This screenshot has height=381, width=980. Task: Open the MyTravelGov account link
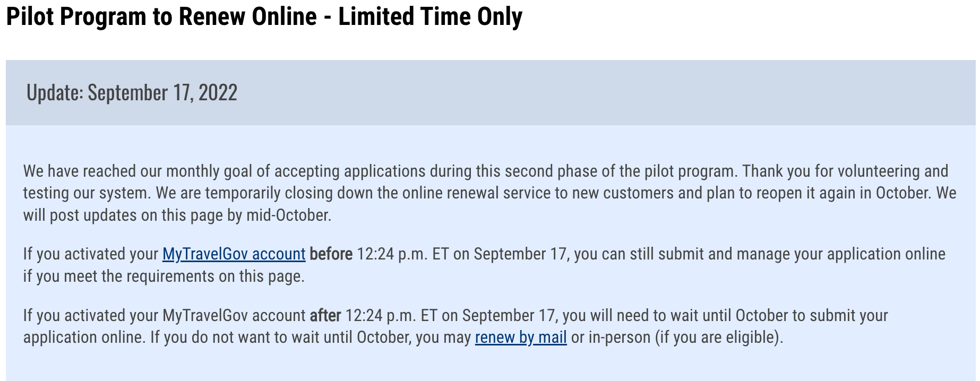pyautogui.click(x=234, y=254)
